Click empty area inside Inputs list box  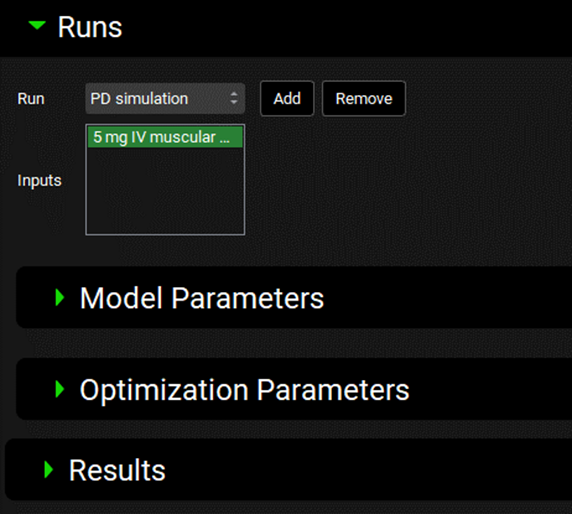(165, 191)
